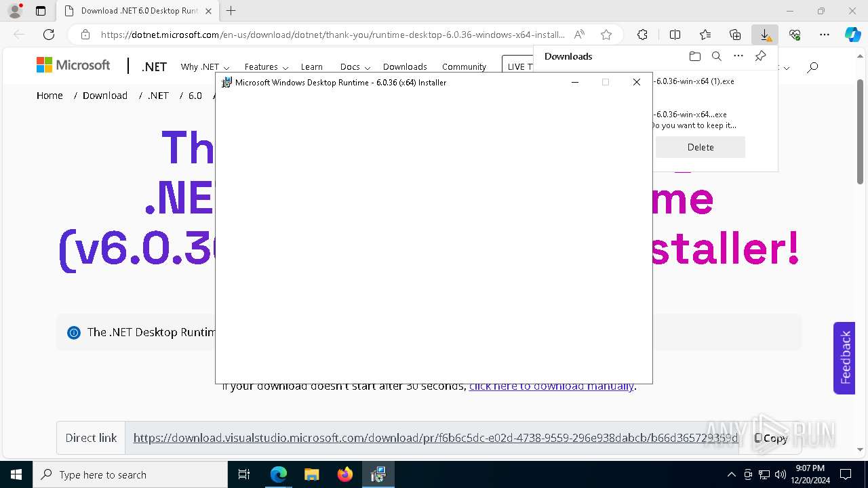Open Edge Settings and more menu

[x=825, y=35]
